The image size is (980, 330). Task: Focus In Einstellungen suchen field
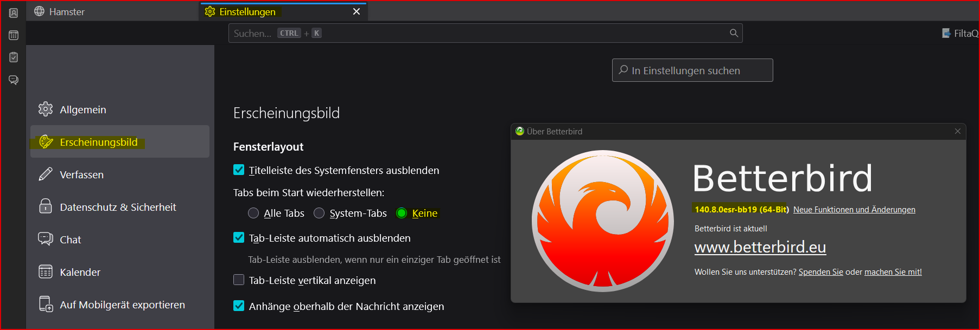tap(692, 70)
